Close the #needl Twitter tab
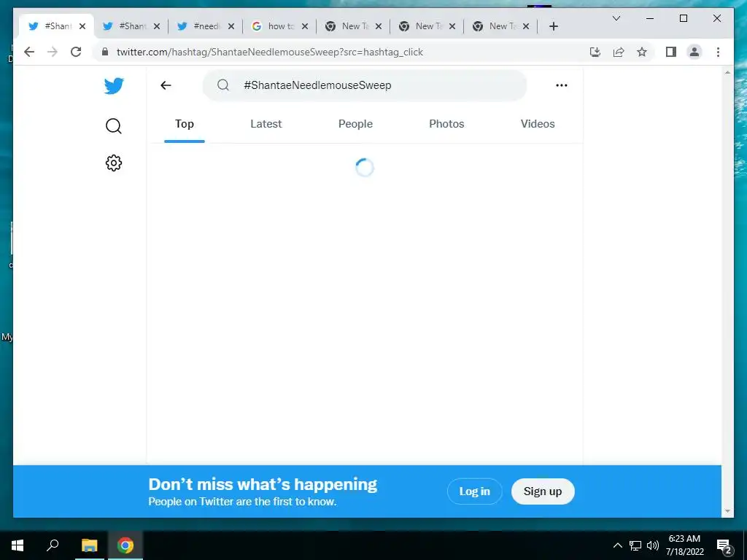Viewport: 747px width, 560px height. 231,26
